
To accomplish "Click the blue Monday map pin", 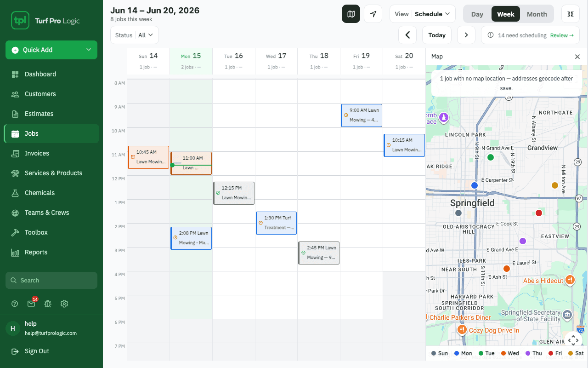I will tap(475, 185).
